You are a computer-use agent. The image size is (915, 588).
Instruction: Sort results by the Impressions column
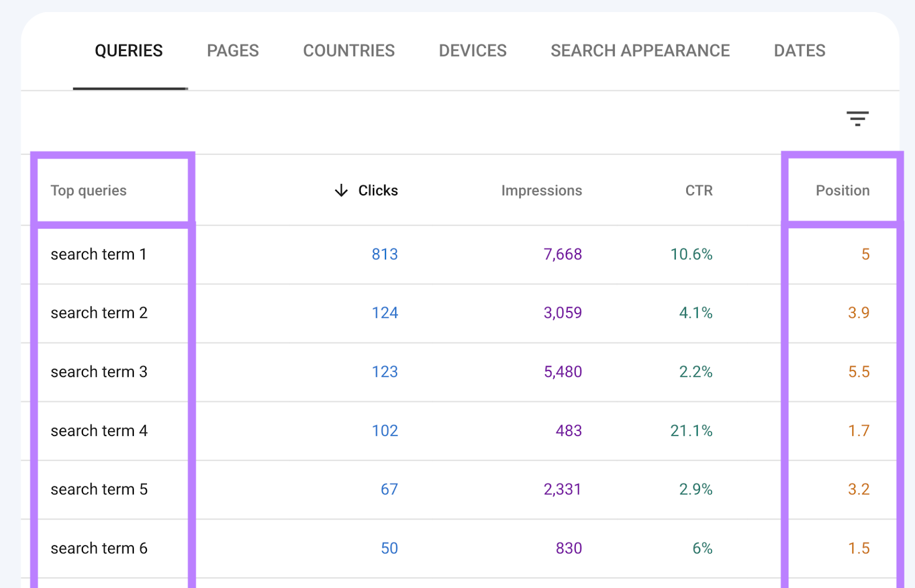point(541,190)
